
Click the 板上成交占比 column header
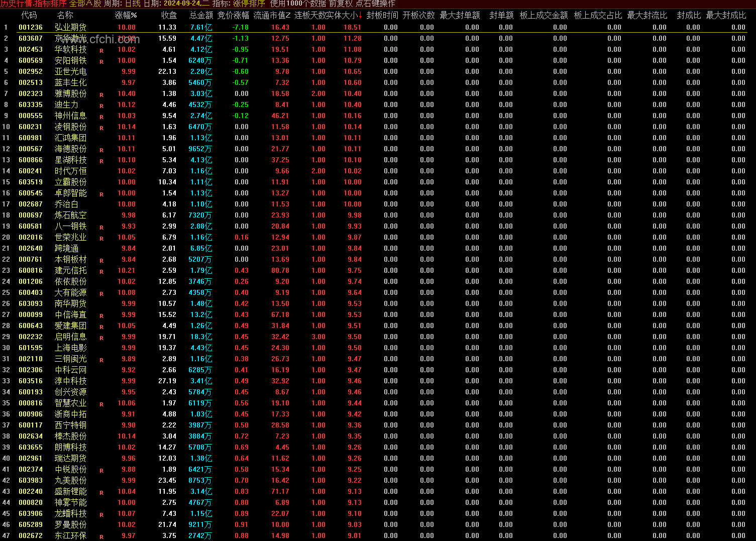tap(598, 16)
